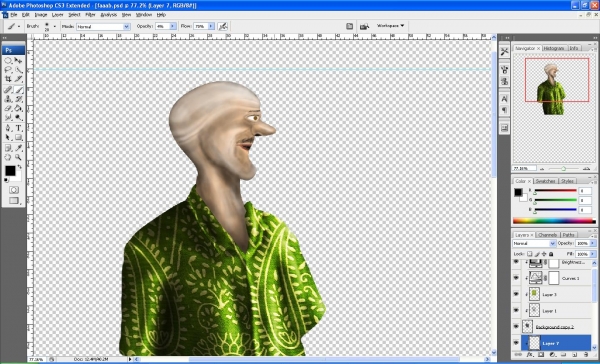Switch to the Channels tab
This screenshot has width=600, height=364.
[x=548, y=235]
